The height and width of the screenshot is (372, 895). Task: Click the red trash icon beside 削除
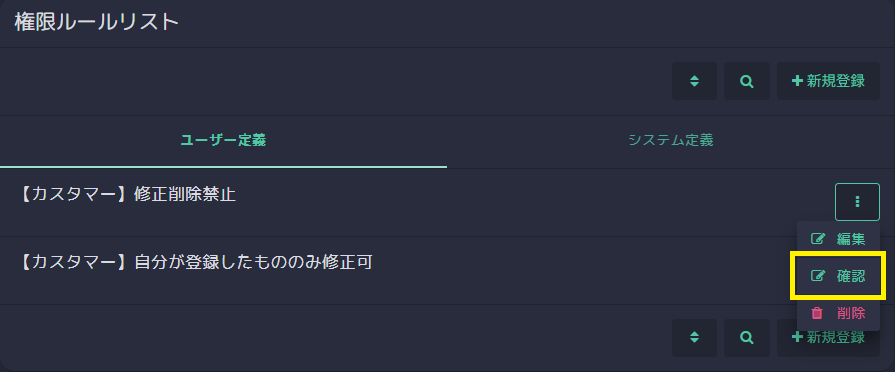coord(817,313)
